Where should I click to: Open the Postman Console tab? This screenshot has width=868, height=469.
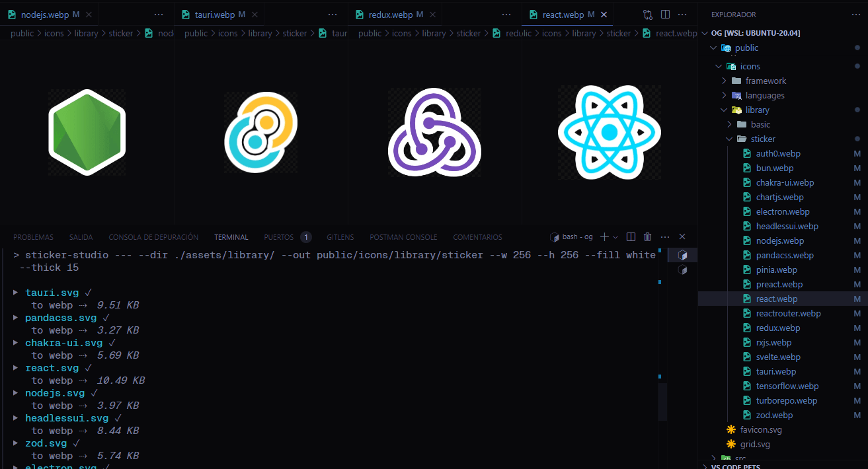point(403,237)
